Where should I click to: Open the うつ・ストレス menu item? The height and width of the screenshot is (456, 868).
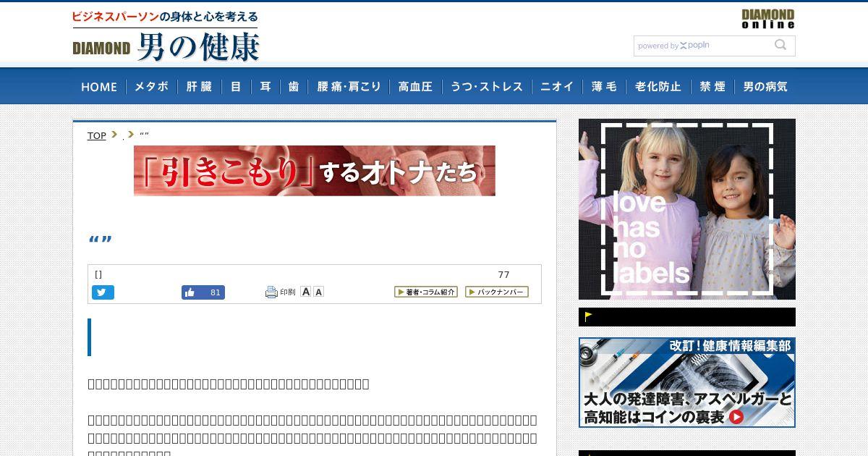(487, 86)
